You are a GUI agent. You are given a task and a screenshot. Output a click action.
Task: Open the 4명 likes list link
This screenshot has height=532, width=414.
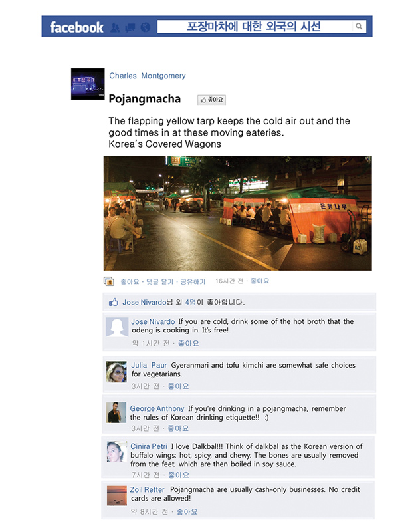click(x=190, y=302)
